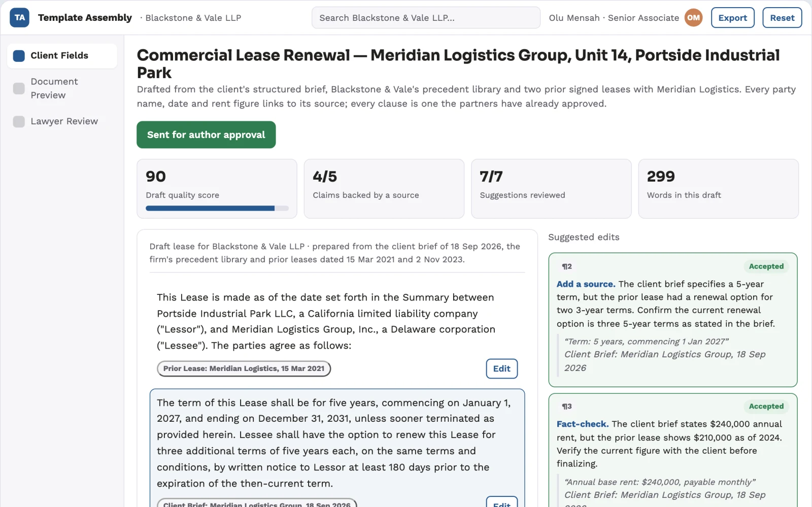Viewport: 812px width, 507px height.
Task: Select the Client Fields square icon
Action: 19,56
